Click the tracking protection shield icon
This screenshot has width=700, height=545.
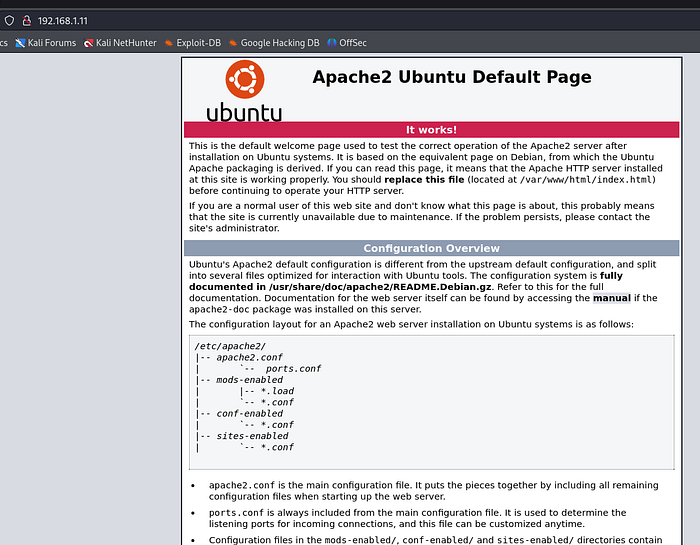(x=10, y=20)
